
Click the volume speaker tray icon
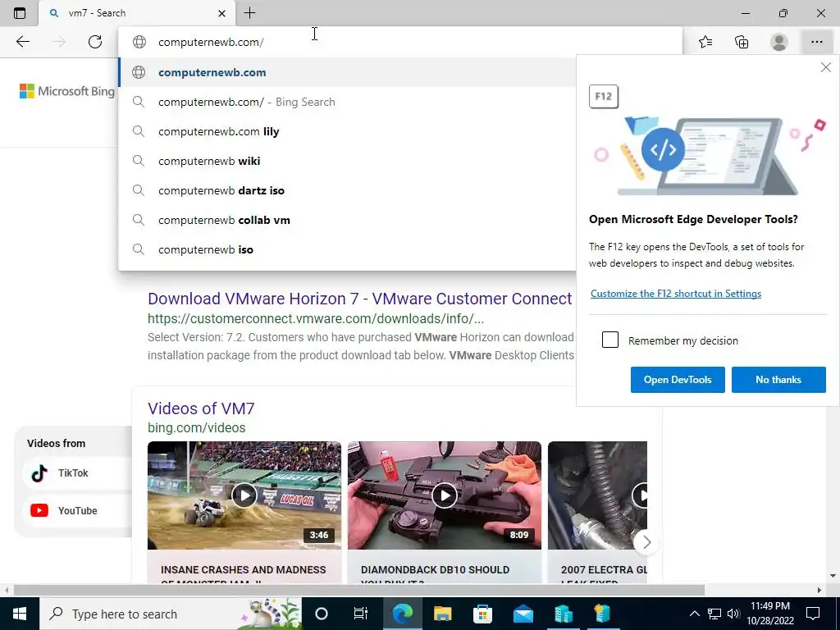[x=733, y=614]
